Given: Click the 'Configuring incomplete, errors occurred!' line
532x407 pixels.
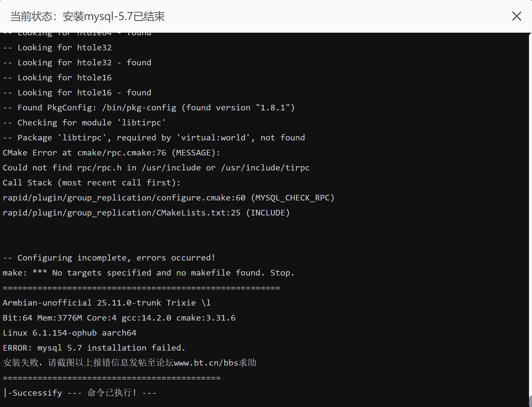Looking at the screenshot, I should pyautogui.click(x=109, y=258).
